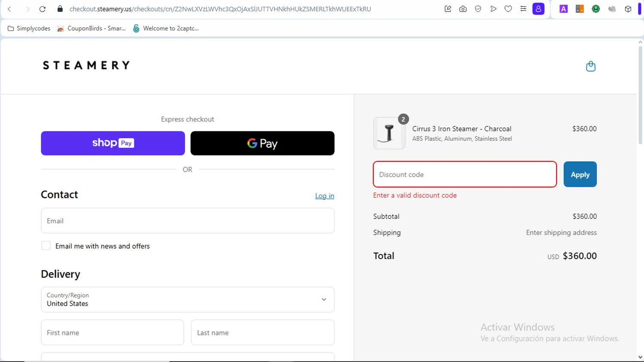
Task: Click the play arrow icon in the address bar
Action: tap(493, 9)
